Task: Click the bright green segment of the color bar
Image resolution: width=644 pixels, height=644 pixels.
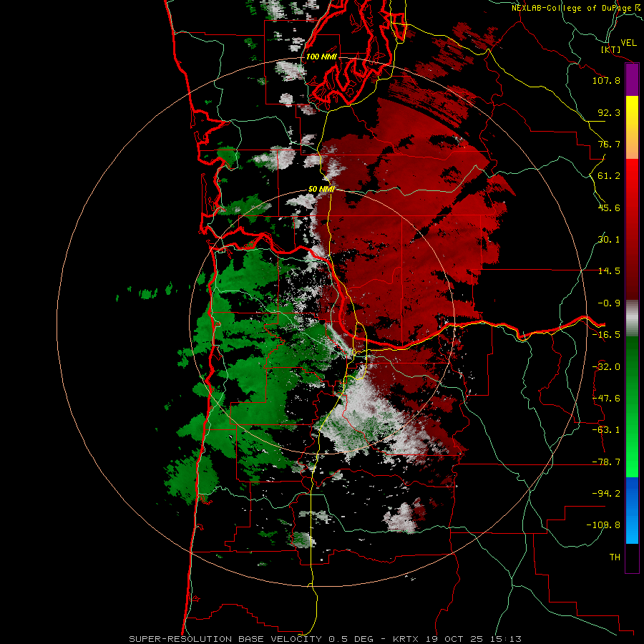Action: click(632, 406)
